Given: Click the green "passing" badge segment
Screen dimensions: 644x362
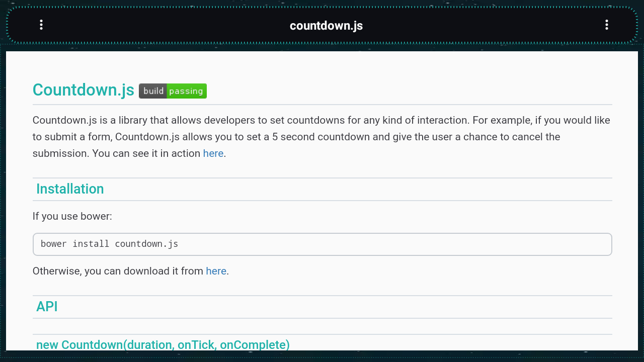Looking at the screenshot, I should click(x=186, y=91).
